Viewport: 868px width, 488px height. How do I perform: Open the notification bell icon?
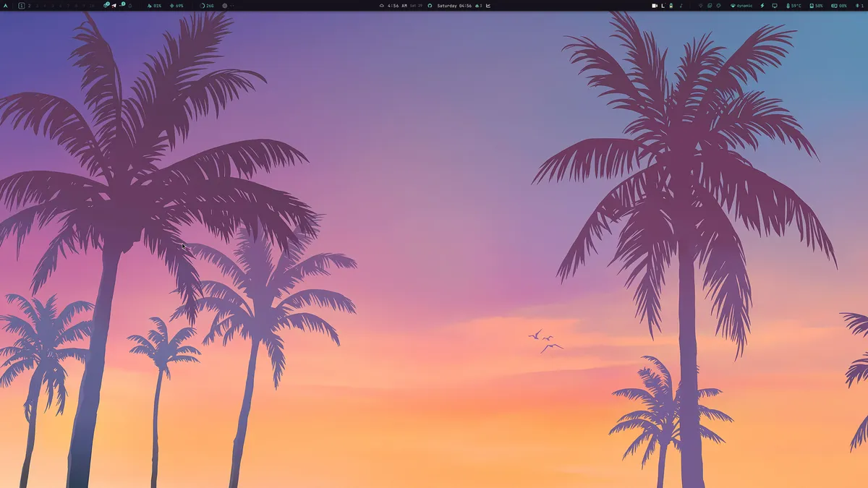pyautogui.click(x=130, y=6)
